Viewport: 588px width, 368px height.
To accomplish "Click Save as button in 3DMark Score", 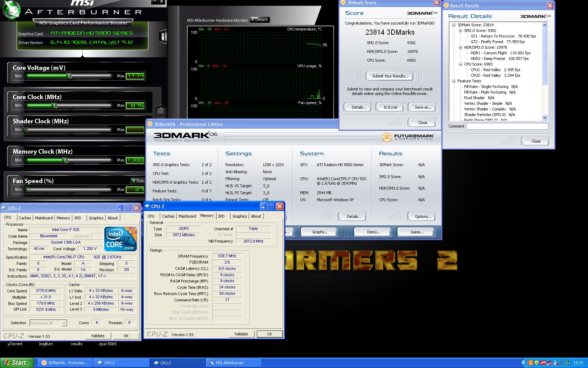I will 422,107.
